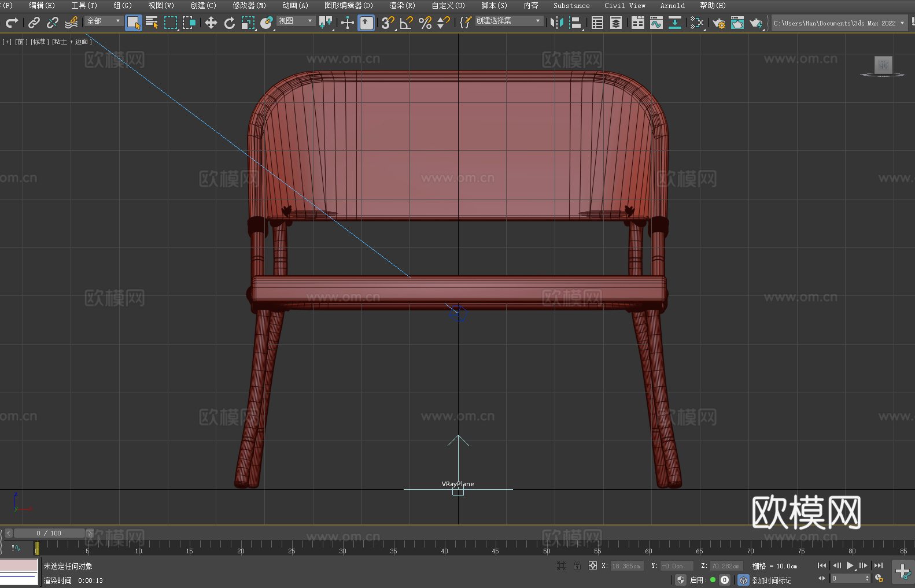This screenshot has width=915, height=588.
Task: Click the Align tool icon
Action: [575, 23]
